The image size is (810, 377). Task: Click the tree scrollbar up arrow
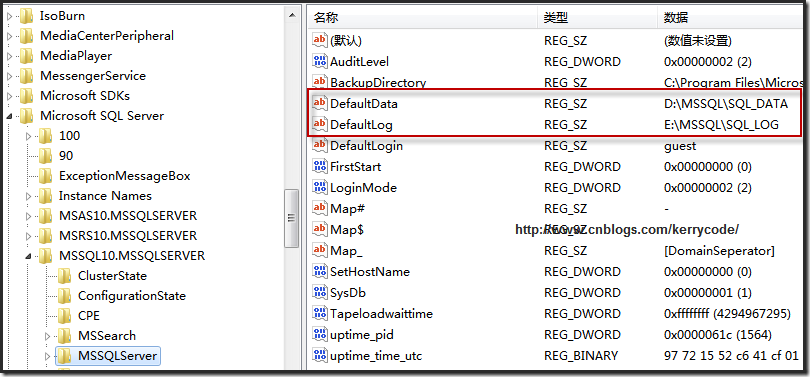tap(292, 14)
